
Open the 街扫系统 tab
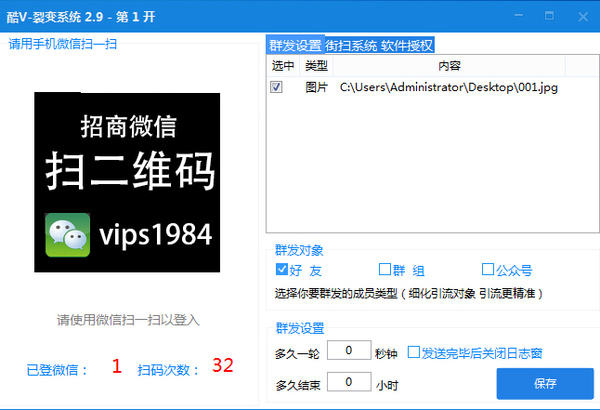tap(351, 46)
